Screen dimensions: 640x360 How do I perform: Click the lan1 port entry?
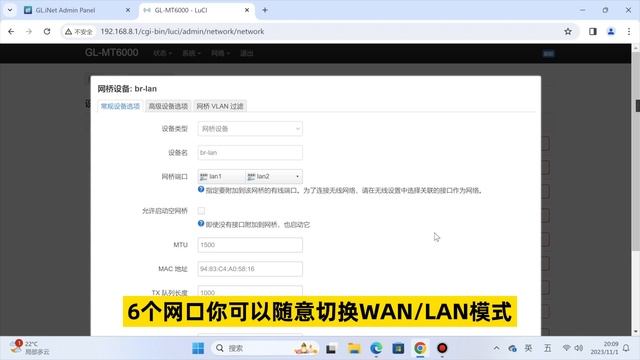221,176
